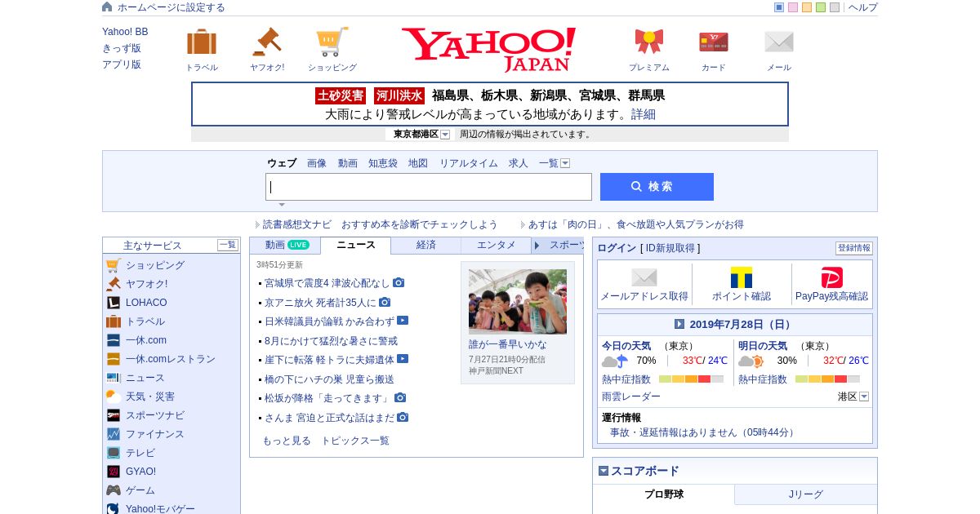980x514 pixels.
Task: Click the home icon next to ホームページに設定する
Action: tap(107, 7)
